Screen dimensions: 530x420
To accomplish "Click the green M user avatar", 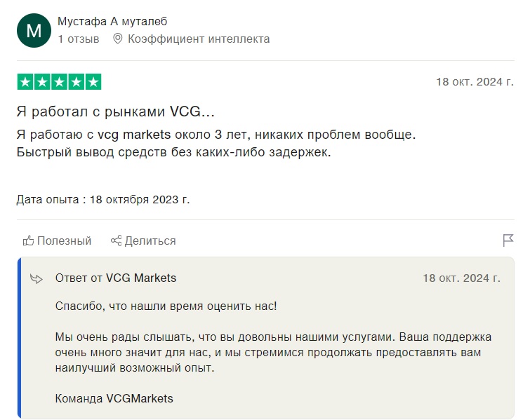I will point(34,30).
